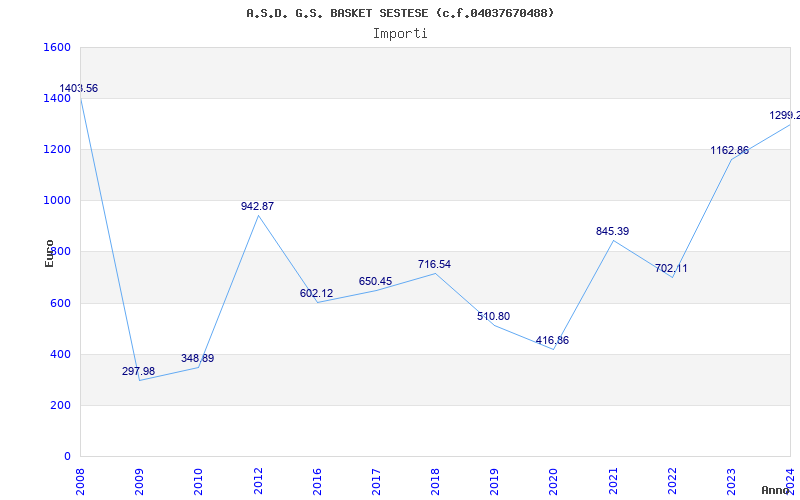Select the 702.11 data label
The width and height of the screenshot is (800, 500).
[671, 268]
